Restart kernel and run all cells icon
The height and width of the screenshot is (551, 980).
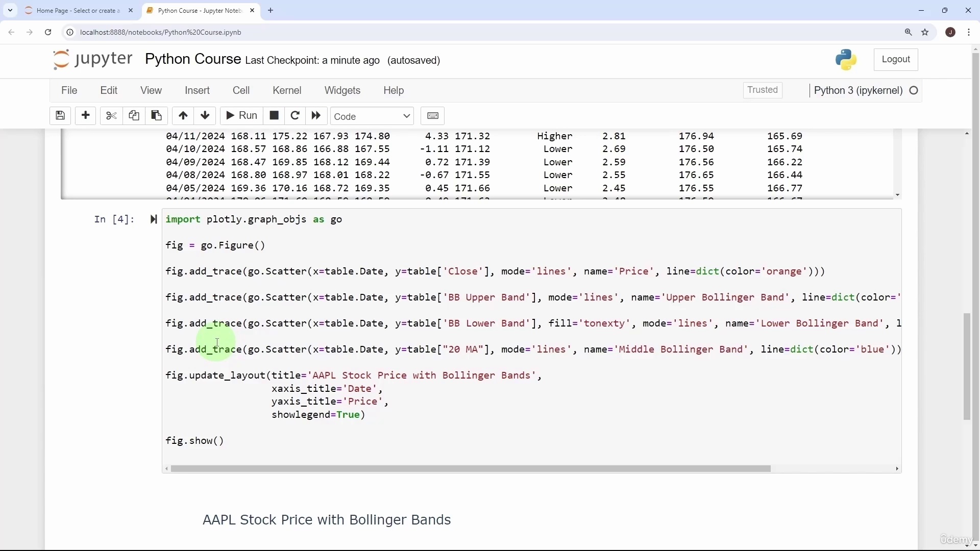coord(316,116)
